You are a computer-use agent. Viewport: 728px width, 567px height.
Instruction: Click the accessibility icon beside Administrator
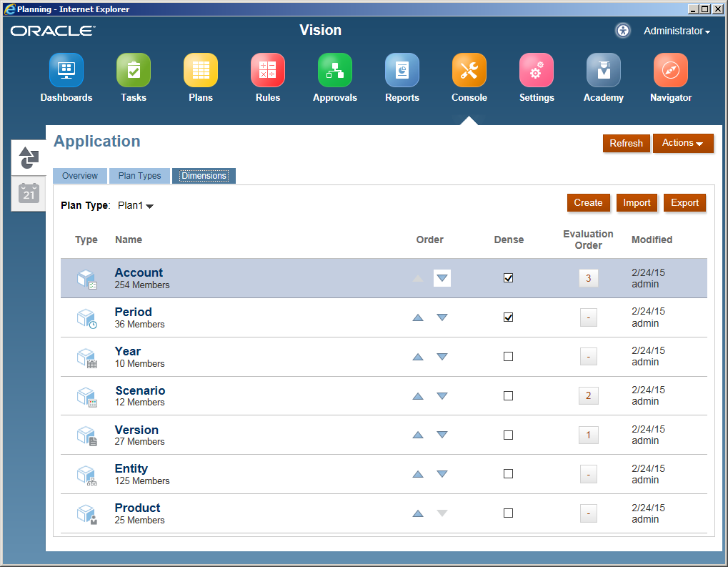[x=622, y=31]
